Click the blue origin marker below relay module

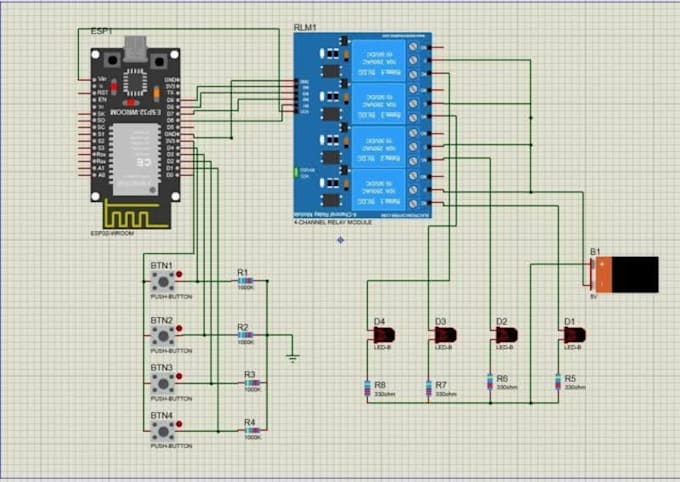(340, 240)
